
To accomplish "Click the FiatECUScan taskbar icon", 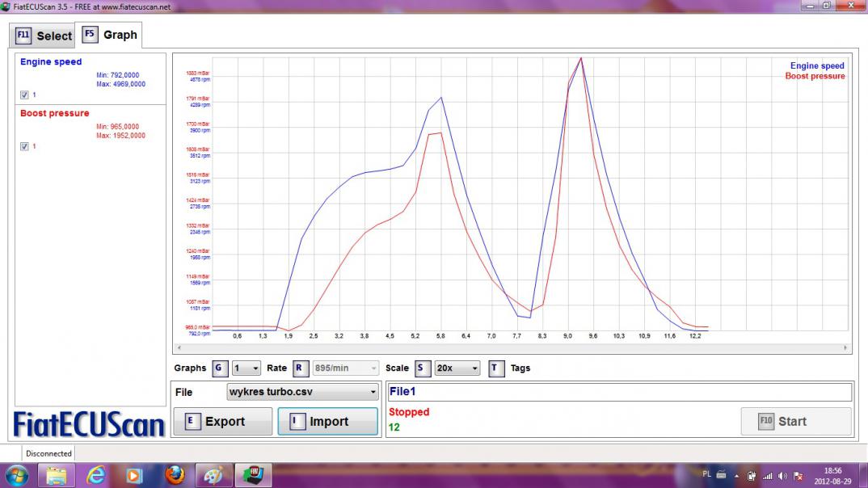I will [x=254, y=475].
